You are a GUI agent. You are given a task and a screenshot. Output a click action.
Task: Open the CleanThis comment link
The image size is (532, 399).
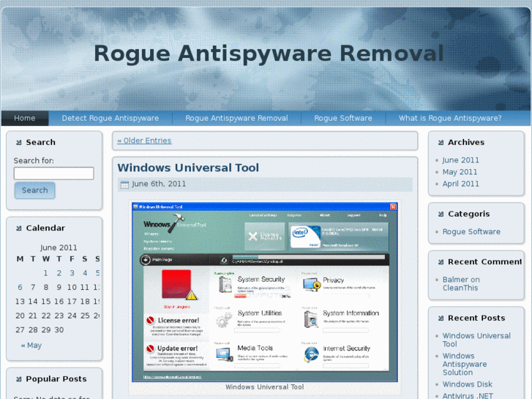point(460,288)
